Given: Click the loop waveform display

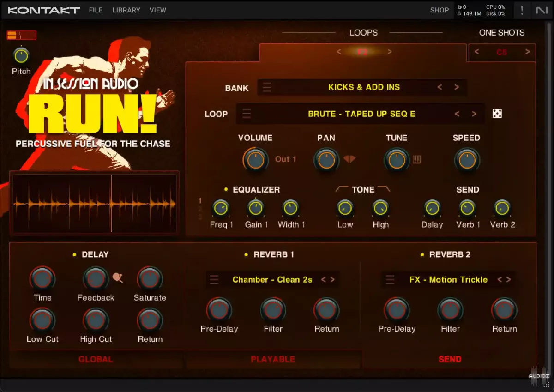Looking at the screenshot, I should pyautogui.click(x=95, y=203).
